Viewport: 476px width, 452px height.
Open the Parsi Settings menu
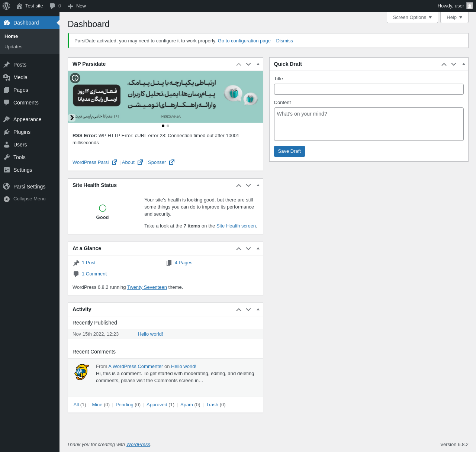(x=30, y=187)
